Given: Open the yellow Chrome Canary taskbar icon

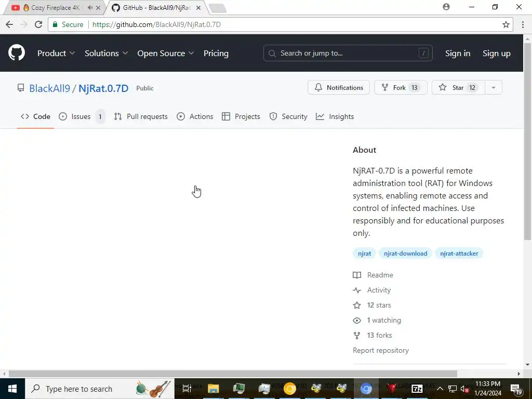Looking at the screenshot, I should (290, 389).
